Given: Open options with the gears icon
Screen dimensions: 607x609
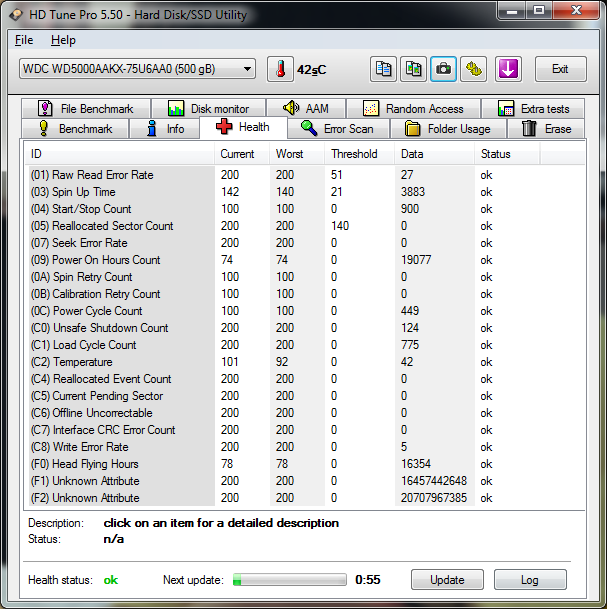Looking at the screenshot, I should (x=473, y=70).
